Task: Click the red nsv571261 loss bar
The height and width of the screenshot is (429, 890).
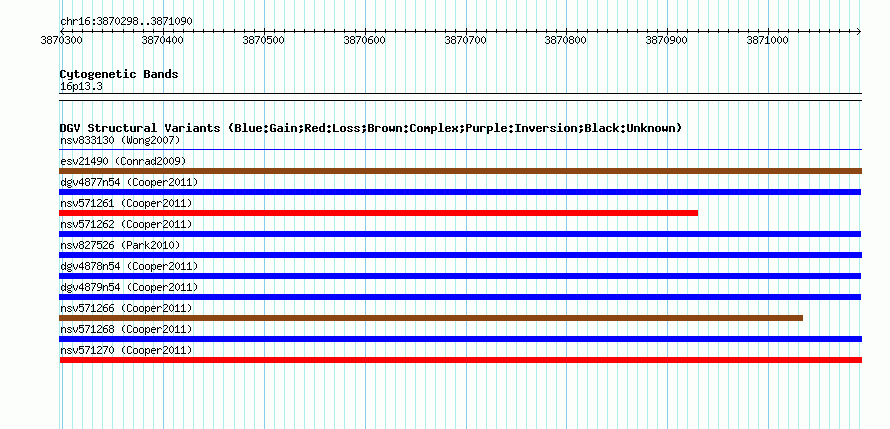Action: point(379,213)
